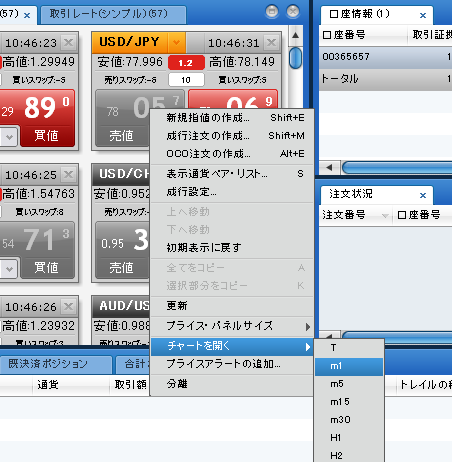Close the 10:46:25 price panel
The width and height of the screenshot is (452, 462).
(68, 174)
